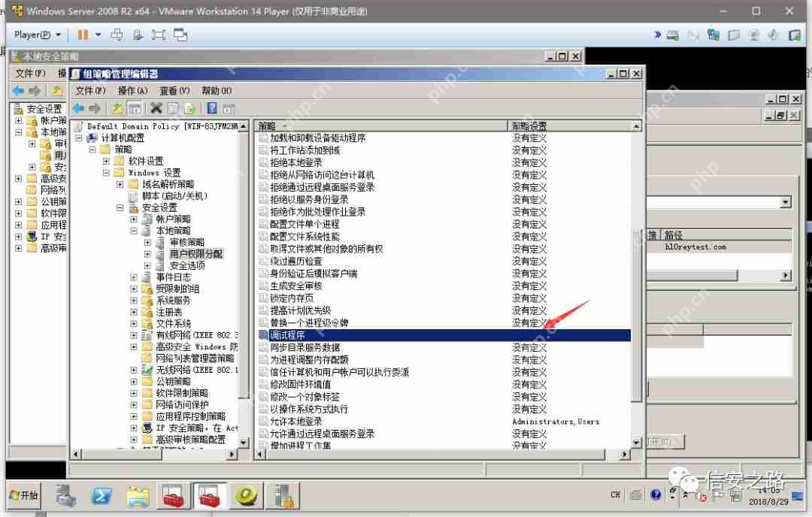
Task: Sort by the 策略设置 column header
Action: point(570,125)
